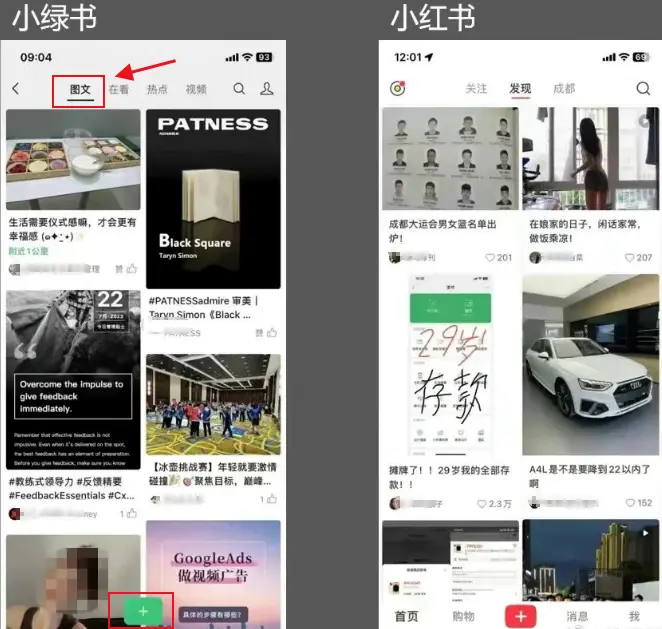
Task: Select the 关注 tab in 小红书
Action: [476, 89]
